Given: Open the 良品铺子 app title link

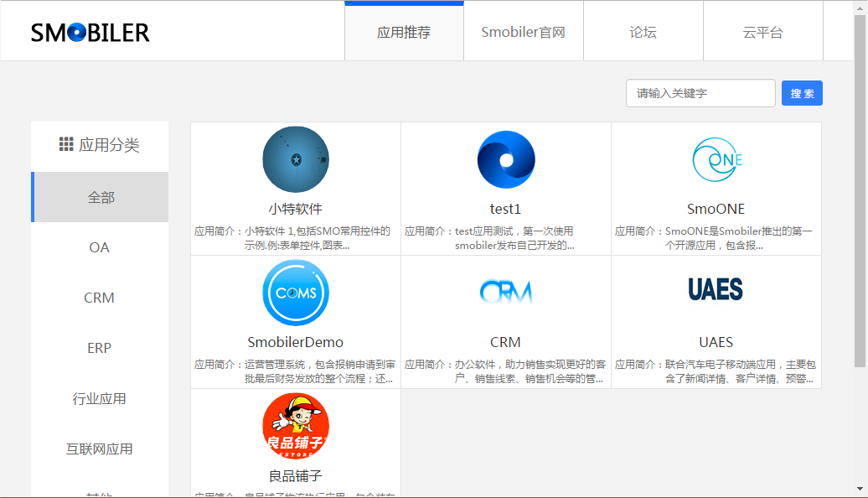Looking at the screenshot, I should [296, 476].
